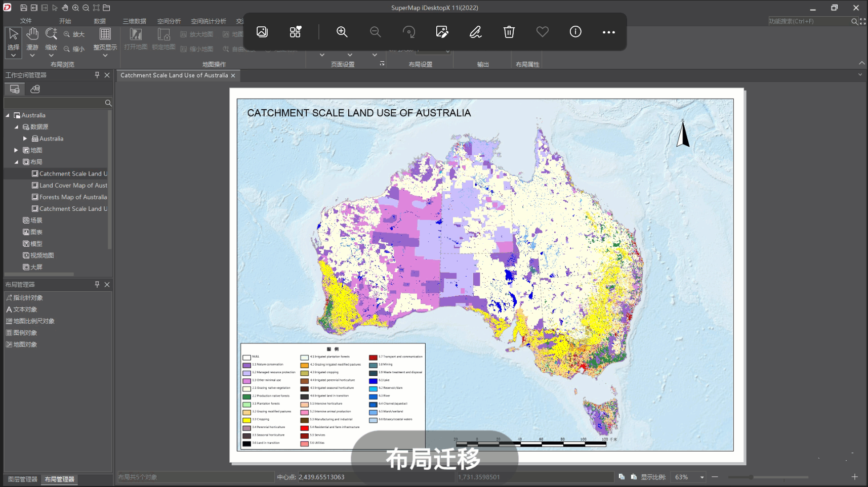Switch to the 空间分析 ribbon tab
Viewport: 868px width, 487px height.
tap(169, 21)
